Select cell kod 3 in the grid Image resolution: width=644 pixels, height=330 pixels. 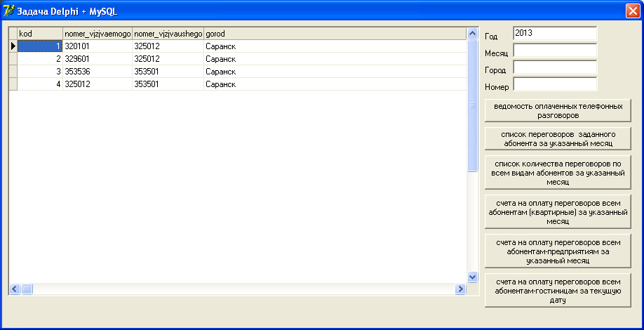(40, 72)
